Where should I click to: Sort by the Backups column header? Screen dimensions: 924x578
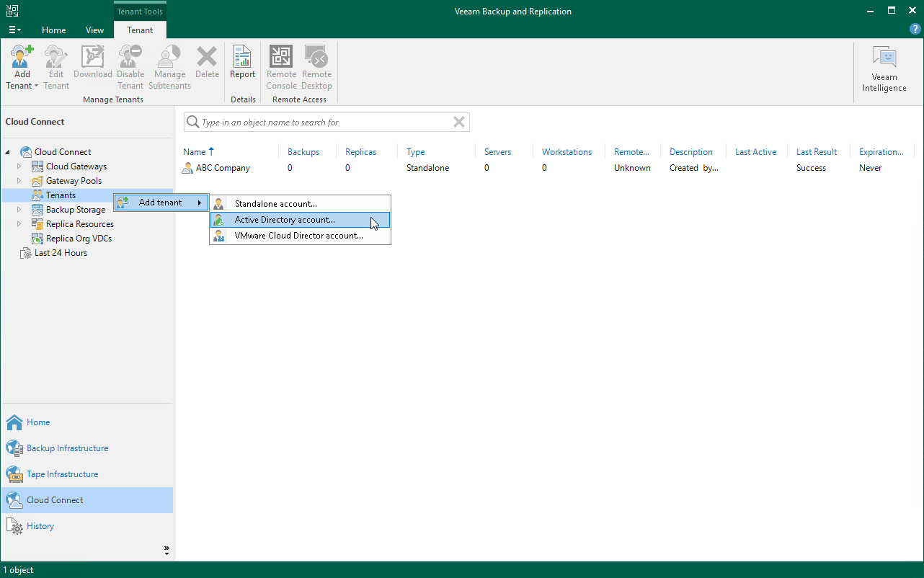[303, 152]
